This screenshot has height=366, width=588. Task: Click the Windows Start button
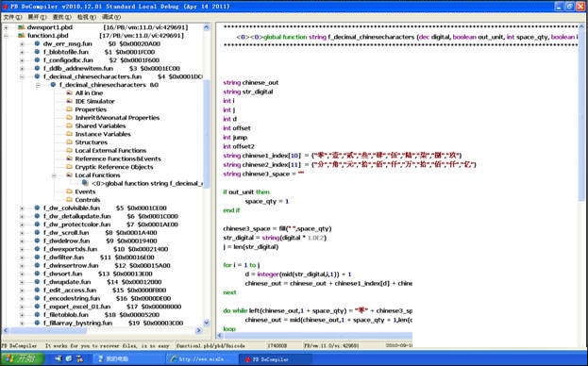[22, 358]
